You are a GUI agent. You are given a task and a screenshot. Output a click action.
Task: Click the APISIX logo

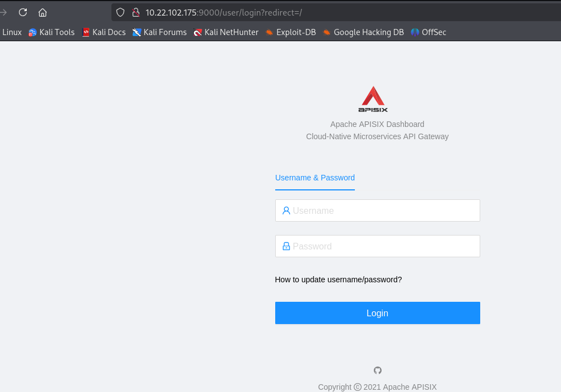coord(373,99)
